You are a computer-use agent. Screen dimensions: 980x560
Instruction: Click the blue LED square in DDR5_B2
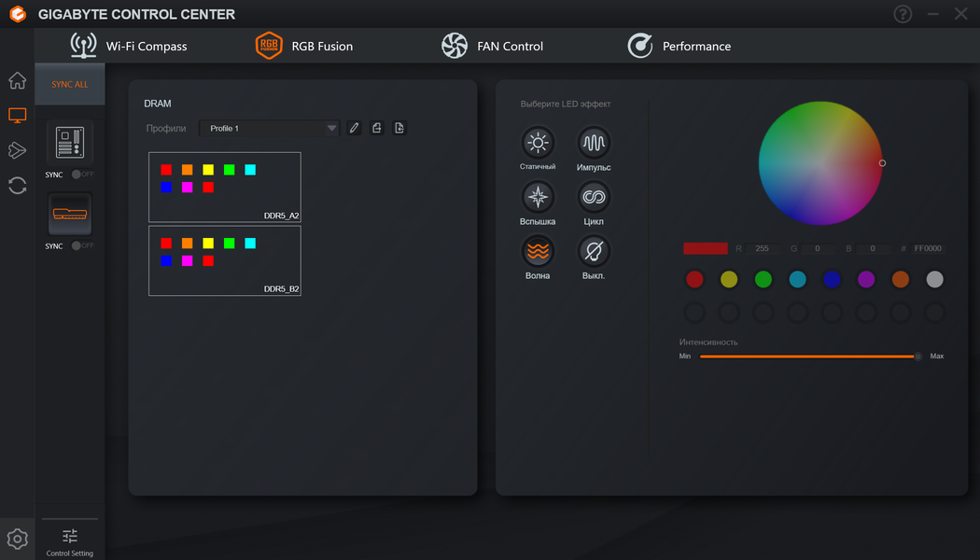click(166, 260)
